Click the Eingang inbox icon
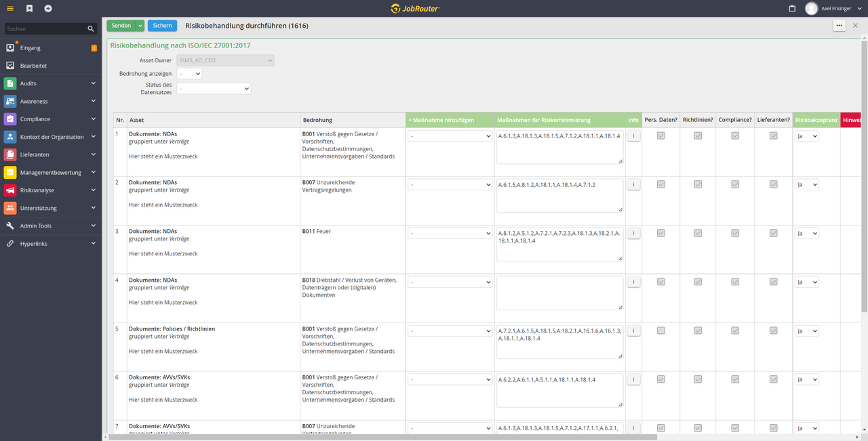Screen dimensions: 868x441 [x=10, y=48]
